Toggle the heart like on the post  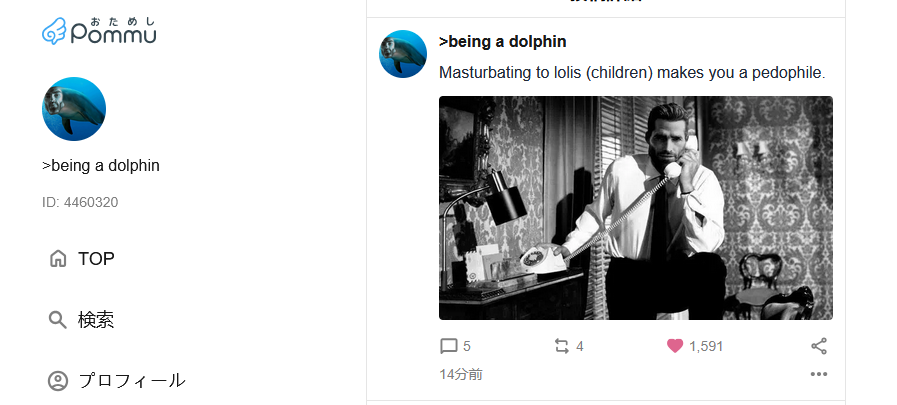pos(675,346)
